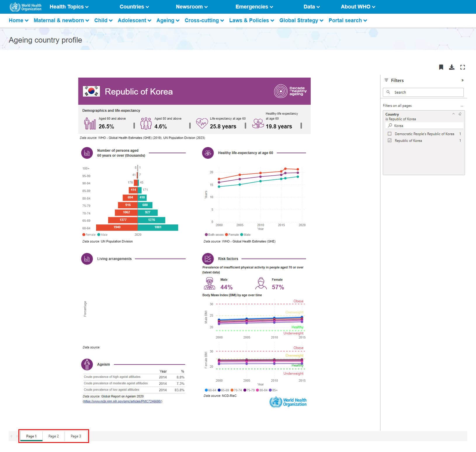Viewport: 476px width, 452px height.
Task: Click the purple chart icon beside Number of persons
Action: tap(87, 153)
